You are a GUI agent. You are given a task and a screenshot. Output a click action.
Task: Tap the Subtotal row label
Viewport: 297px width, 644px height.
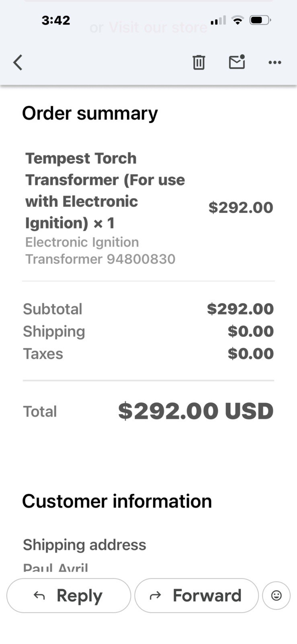tap(53, 309)
